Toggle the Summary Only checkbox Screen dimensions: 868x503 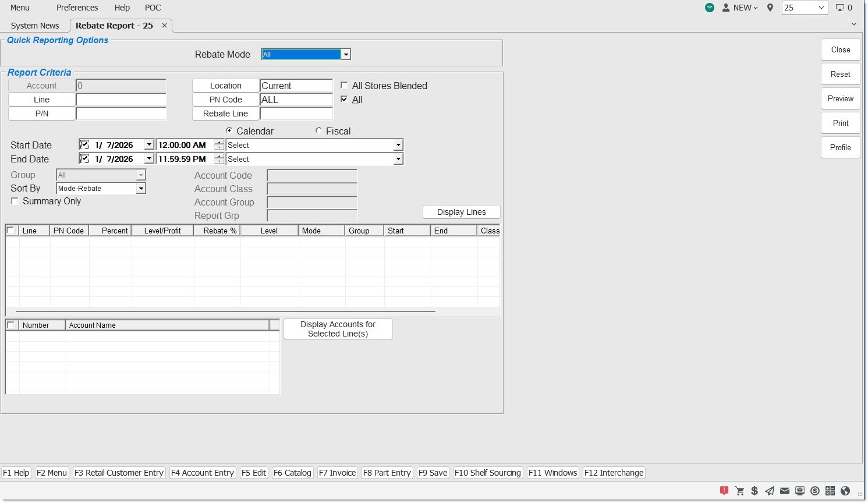[x=15, y=201]
